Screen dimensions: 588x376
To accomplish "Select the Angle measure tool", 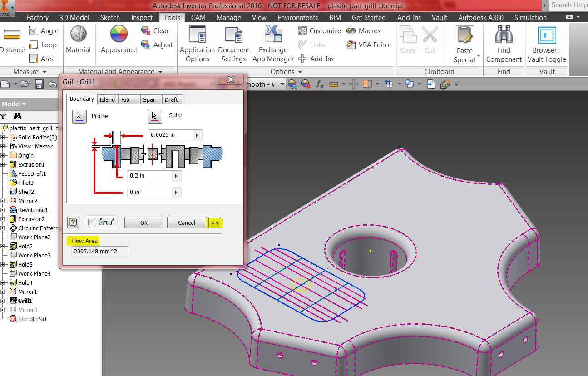I will (x=44, y=31).
